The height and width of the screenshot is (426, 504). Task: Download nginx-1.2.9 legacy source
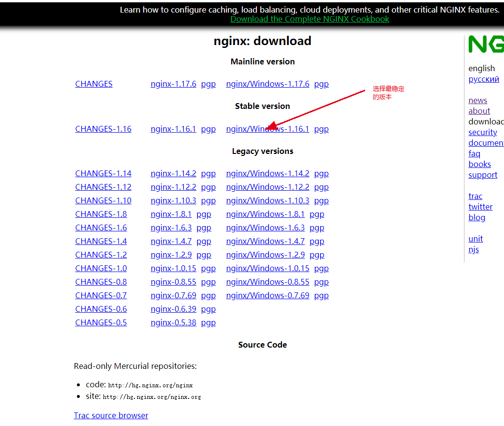tap(171, 255)
